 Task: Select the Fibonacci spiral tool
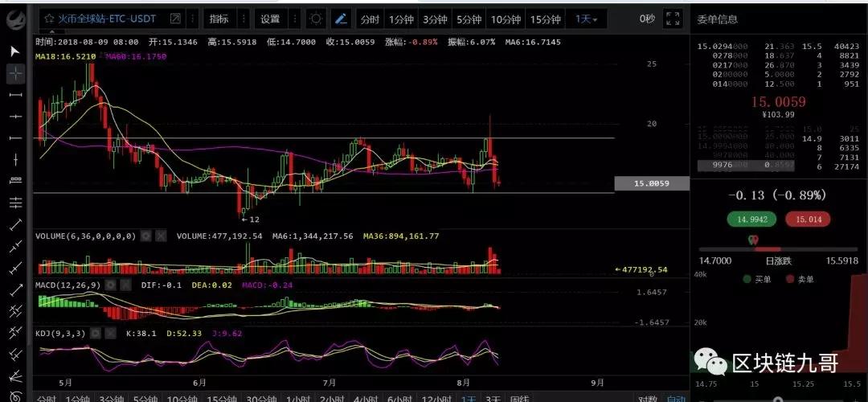tap(15, 396)
